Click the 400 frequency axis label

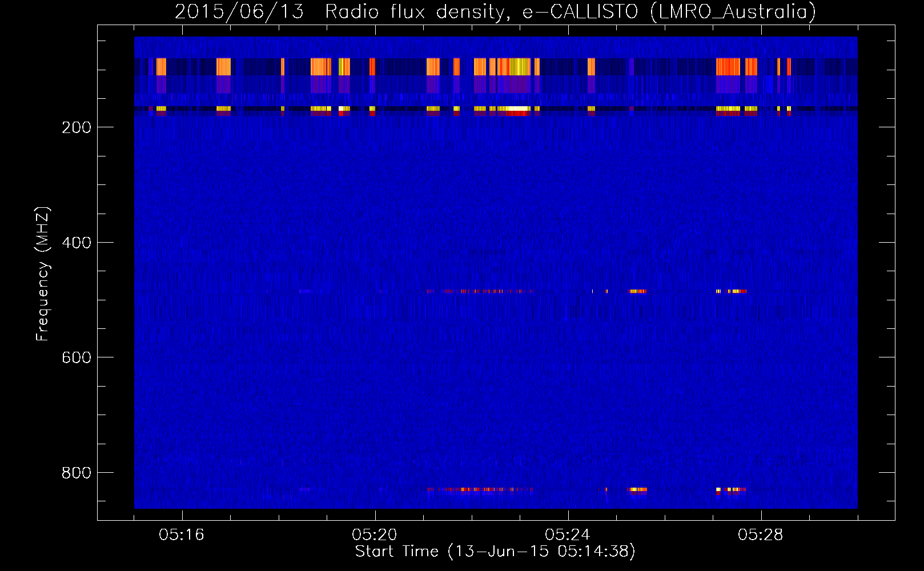pyautogui.click(x=77, y=243)
